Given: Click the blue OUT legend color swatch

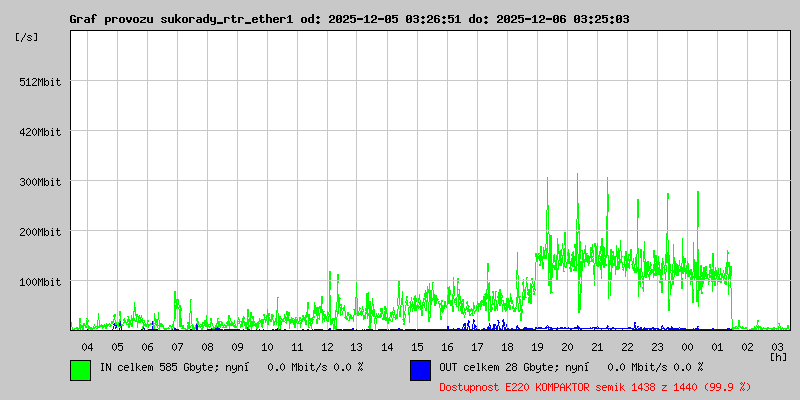Looking at the screenshot, I should click(420, 370).
